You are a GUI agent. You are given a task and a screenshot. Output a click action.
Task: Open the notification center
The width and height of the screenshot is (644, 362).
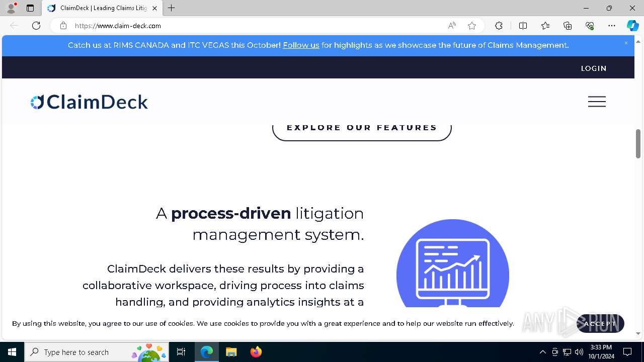tap(627, 352)
